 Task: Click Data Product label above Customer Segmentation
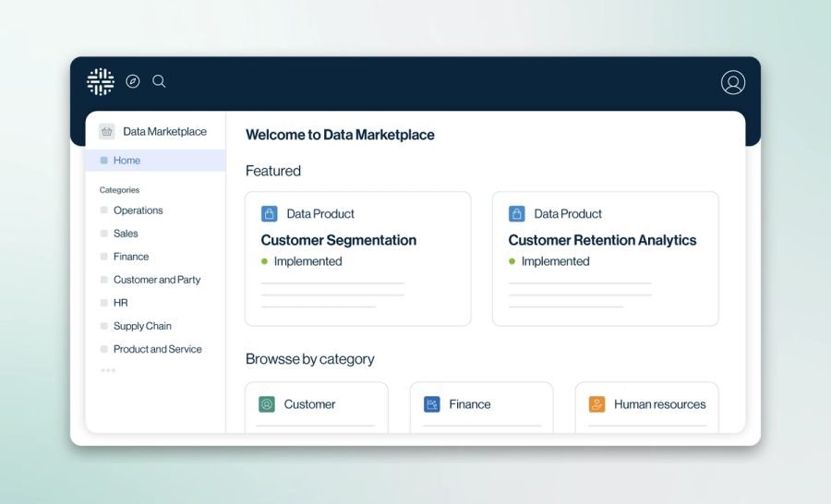coord(320,213)
